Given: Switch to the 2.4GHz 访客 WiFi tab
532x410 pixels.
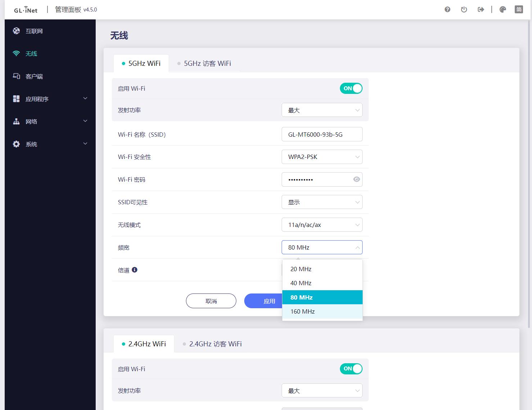Looking at the screenshot, I should click(215, 344).
